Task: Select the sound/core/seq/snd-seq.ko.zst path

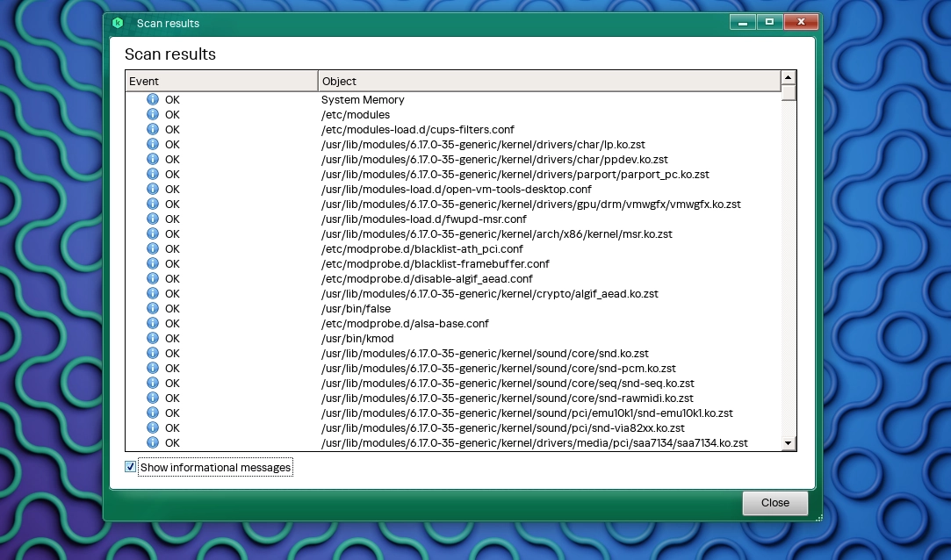Action: point(508,383)
